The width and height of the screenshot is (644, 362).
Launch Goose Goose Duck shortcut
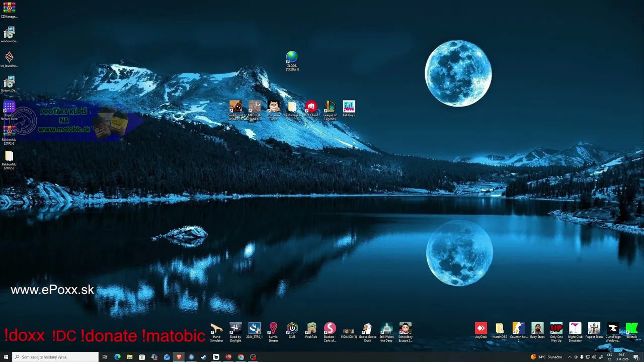(367, 332)
